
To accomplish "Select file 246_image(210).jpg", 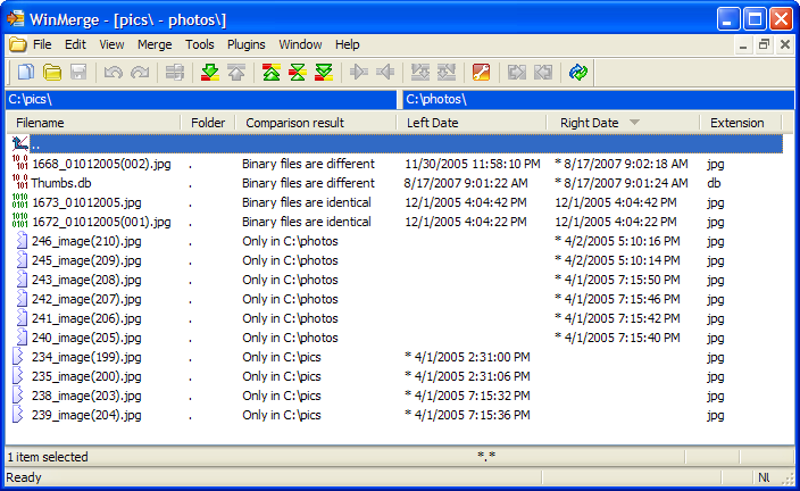I will tap(86, 241).
